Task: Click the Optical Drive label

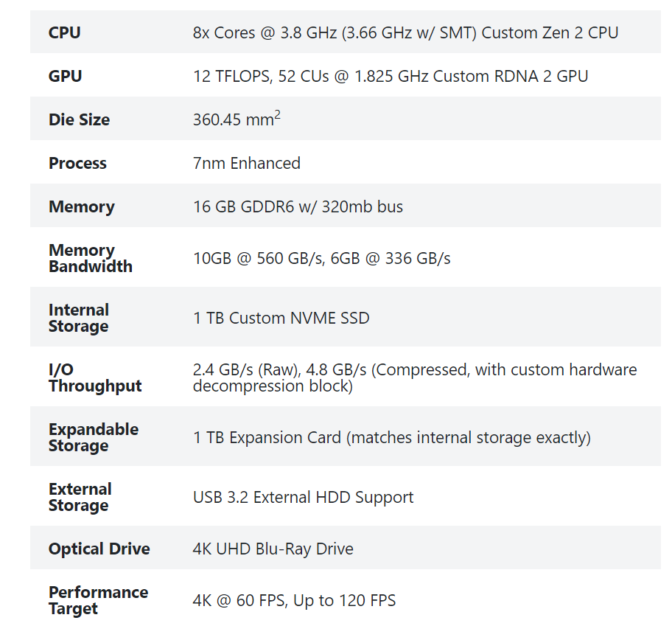Action: [99, 549]
